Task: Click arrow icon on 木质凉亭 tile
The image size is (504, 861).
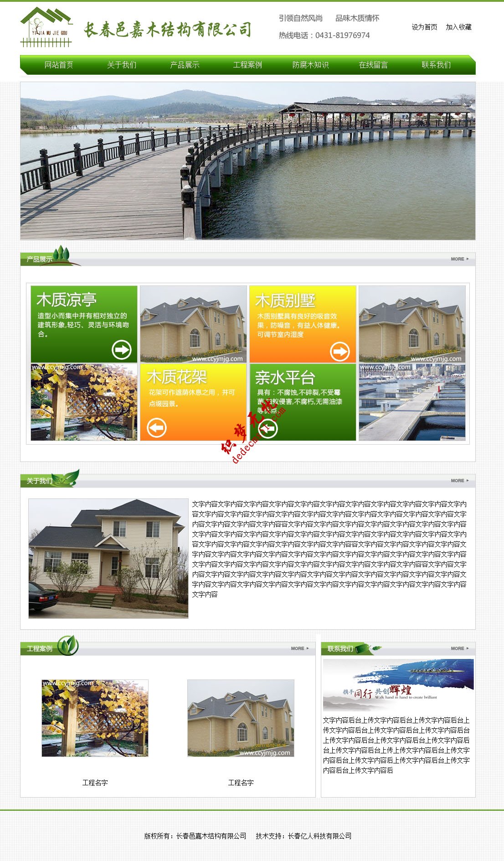Action: pyautogui.click(x=121, y=350)
